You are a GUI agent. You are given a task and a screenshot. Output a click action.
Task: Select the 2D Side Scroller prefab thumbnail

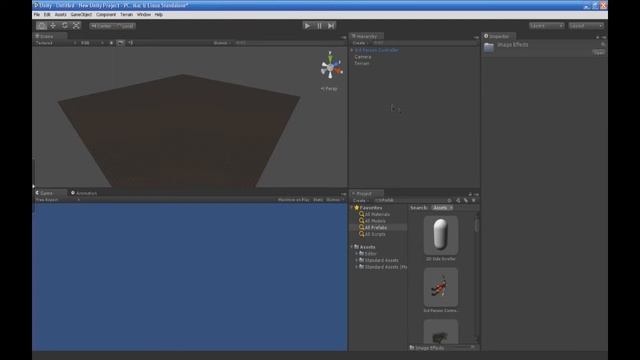pos(441,236)
